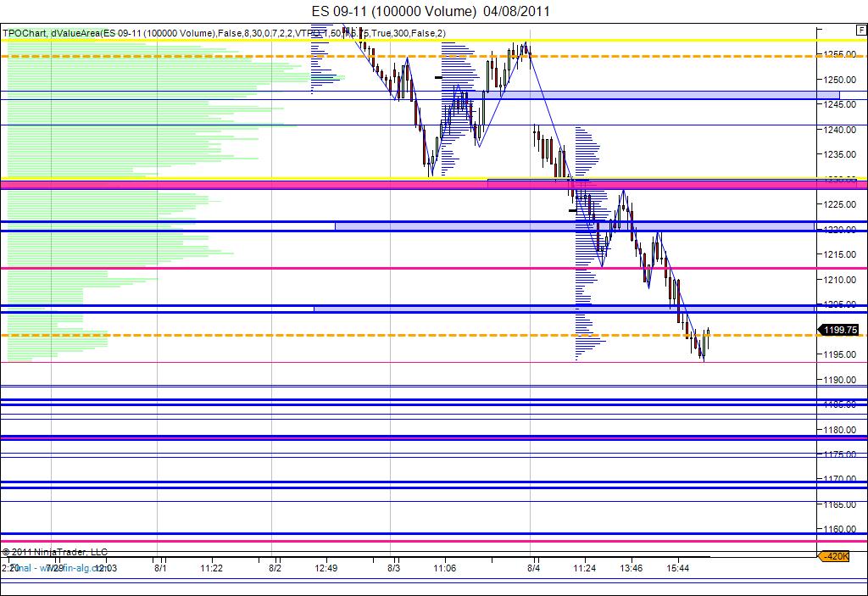The height and width of the screenshot is (596, 868).
Task: Click the 12:49 time label
Action: pyautogui.click(x=326, y=568)
